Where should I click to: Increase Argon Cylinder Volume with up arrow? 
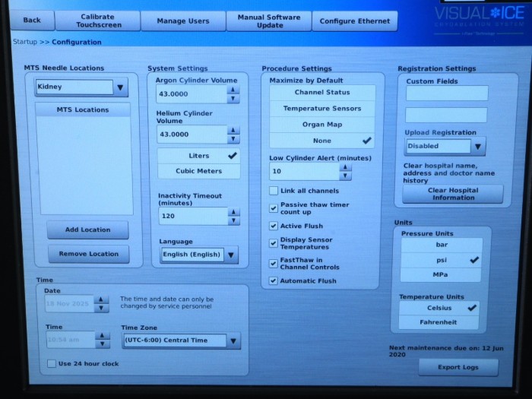tap(233, 90)
